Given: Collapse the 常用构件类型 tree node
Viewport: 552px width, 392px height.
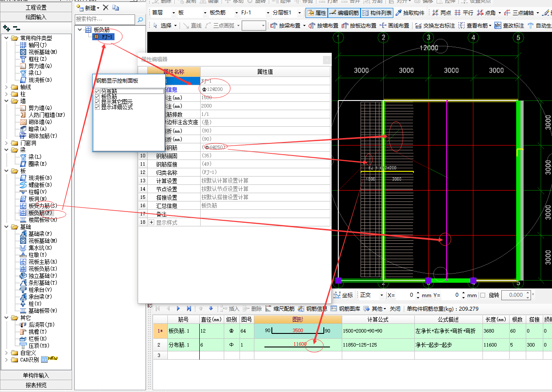Looking at the screenshot, I should click(7, 38).
